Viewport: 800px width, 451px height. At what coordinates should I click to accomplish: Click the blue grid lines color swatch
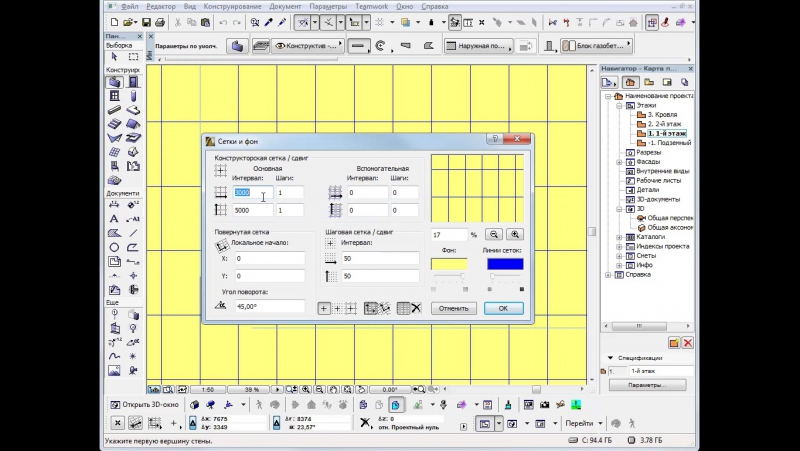(504, 264)
